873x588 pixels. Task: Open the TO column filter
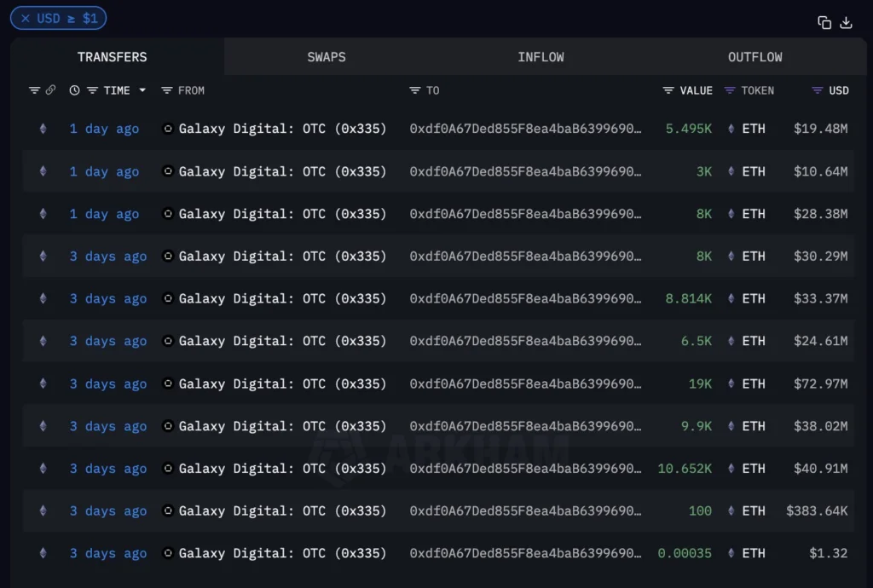(415, 90)
